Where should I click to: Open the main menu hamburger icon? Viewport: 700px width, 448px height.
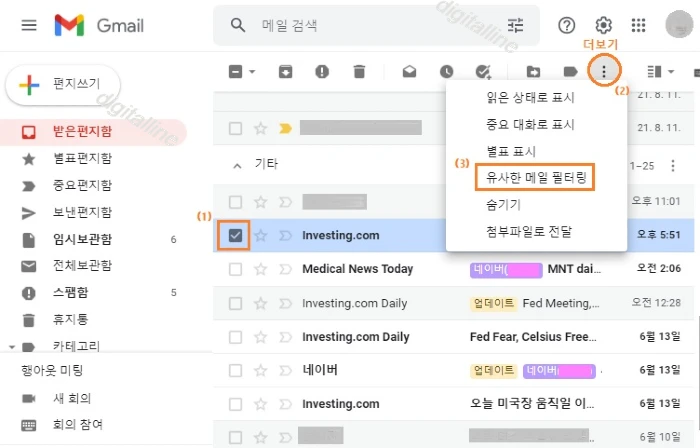[x=29, y=25]
